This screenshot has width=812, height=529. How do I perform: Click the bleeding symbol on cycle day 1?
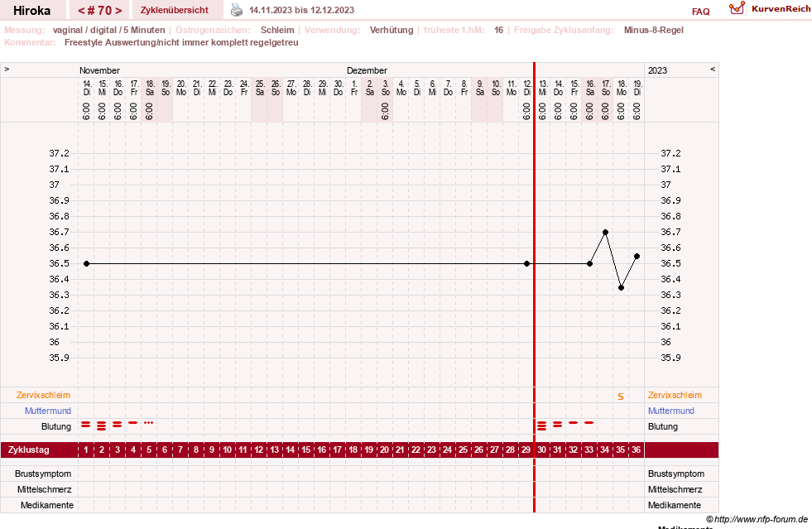(x=86, y=425)
